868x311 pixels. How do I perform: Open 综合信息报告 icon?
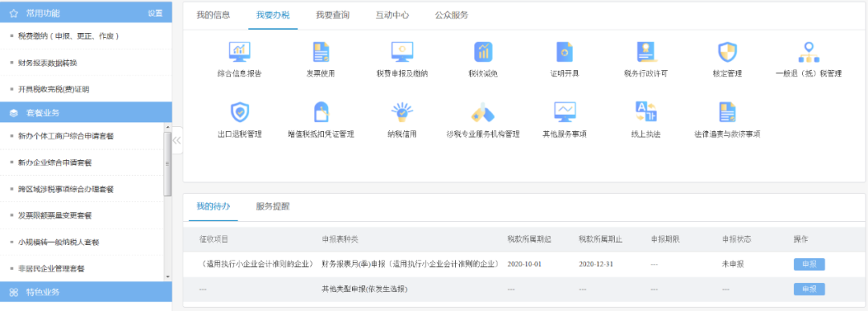(x=240, y=52)
